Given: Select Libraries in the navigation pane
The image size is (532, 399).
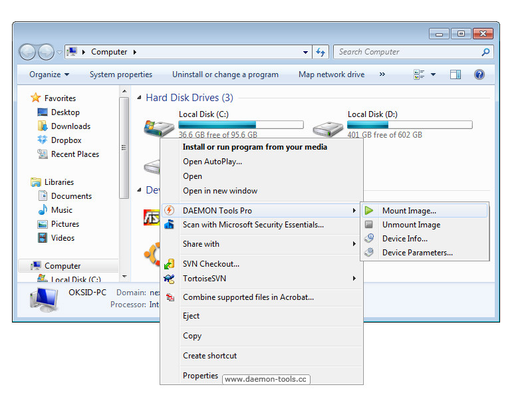Looking at the screenshot, I should (x=59, y=182).
